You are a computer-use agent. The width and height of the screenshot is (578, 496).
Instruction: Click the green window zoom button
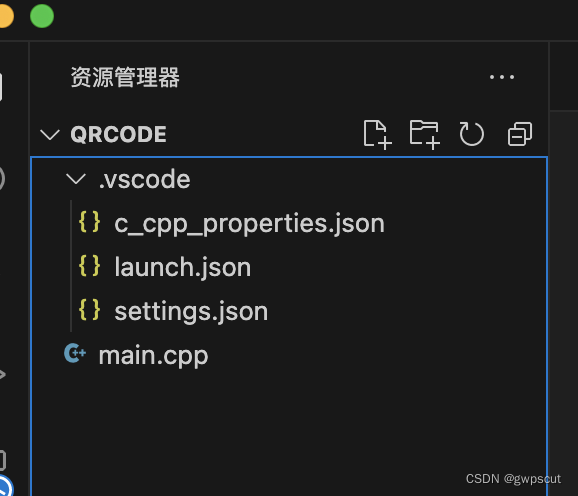[x=42, y=16]
